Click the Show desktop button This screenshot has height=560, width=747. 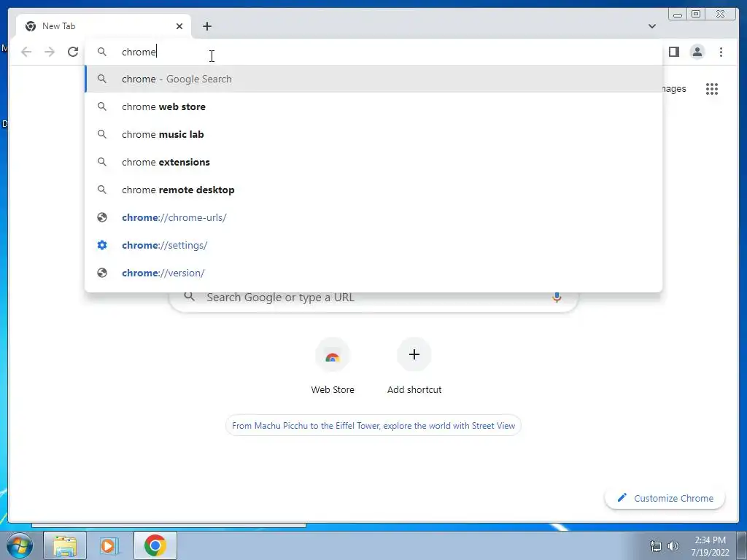pos(742,545)
